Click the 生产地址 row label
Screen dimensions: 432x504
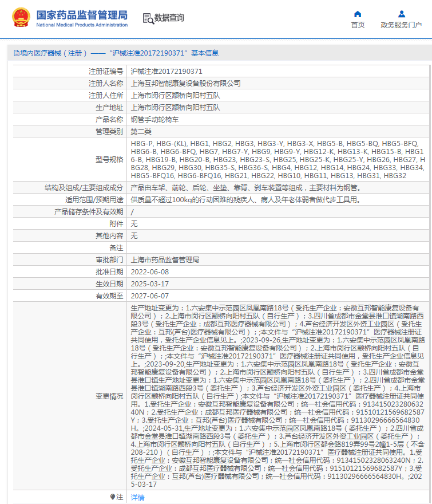[x=109, y=108]
